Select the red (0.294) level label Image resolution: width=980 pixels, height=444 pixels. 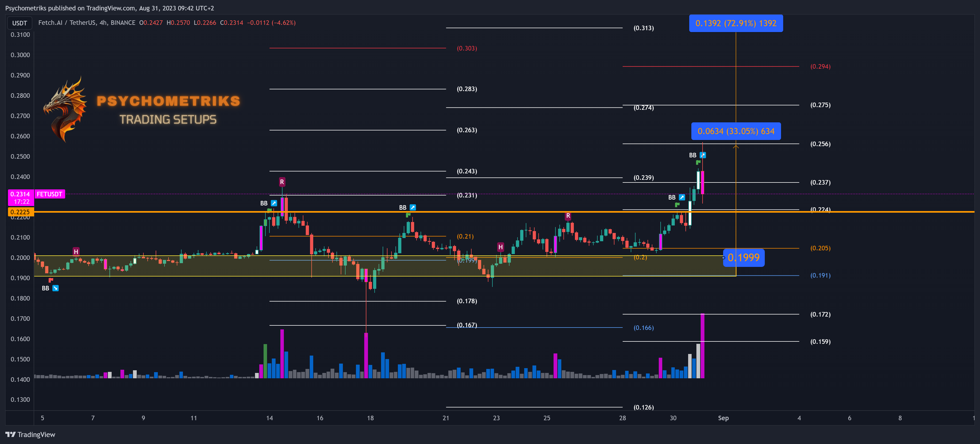coord(820,67)
